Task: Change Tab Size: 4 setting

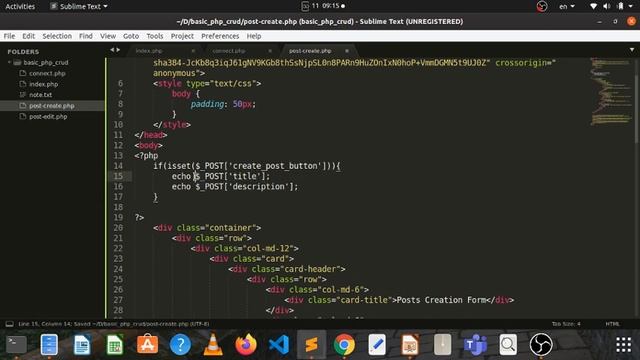Action: pyautogui.click(x=566, y=324)
